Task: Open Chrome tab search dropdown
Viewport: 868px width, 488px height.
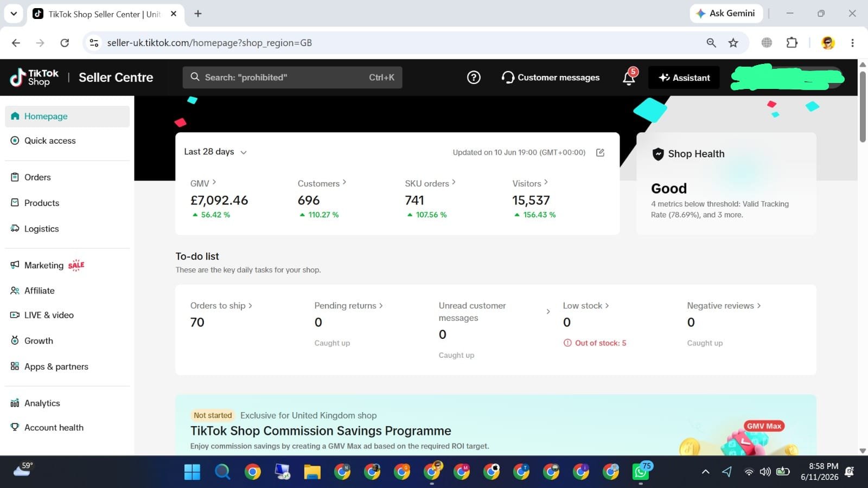Action: tap(14, 14)
